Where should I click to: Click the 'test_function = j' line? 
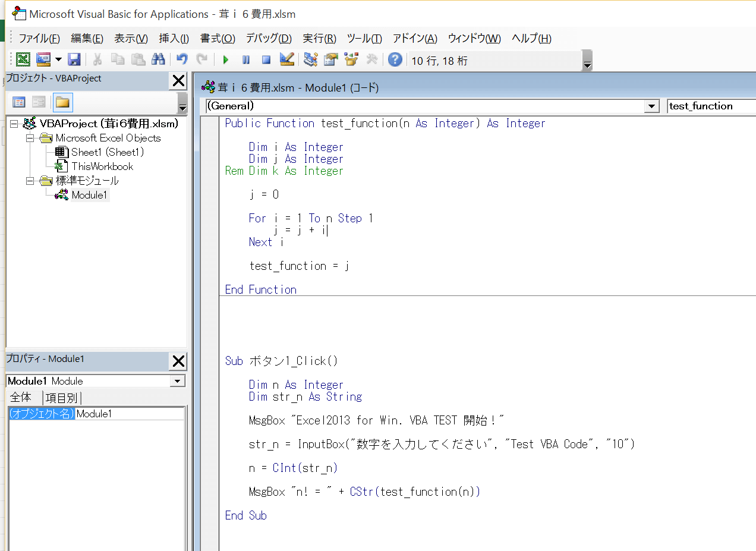299,266
